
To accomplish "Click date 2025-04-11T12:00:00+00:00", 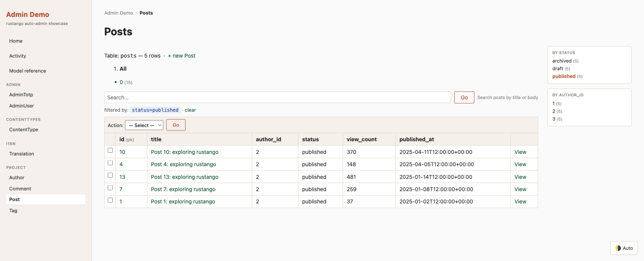I will (436, 152).
